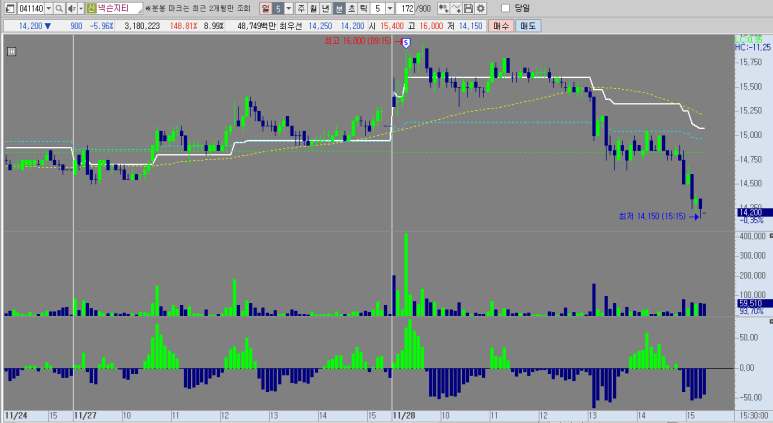Select the 틱 (tick) chart period
Image resolution: width=773 pixels, height=423 pixels.
click(x=363, y=8)
